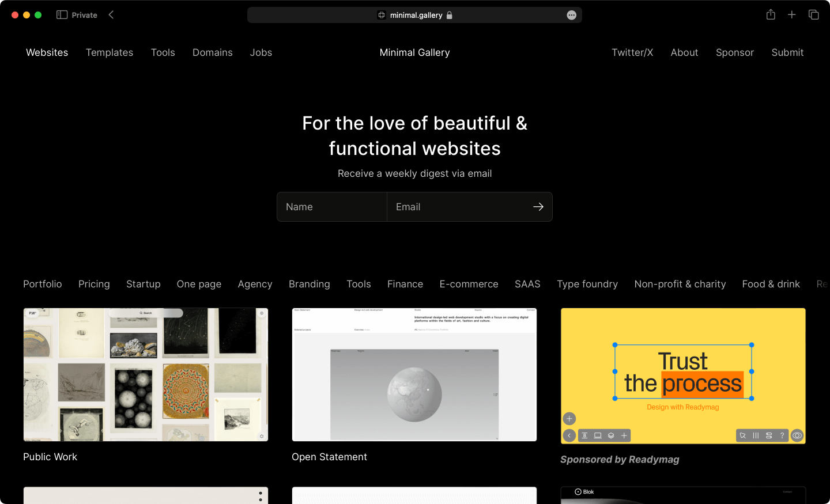Click the Submit link in header

[787, 52]
